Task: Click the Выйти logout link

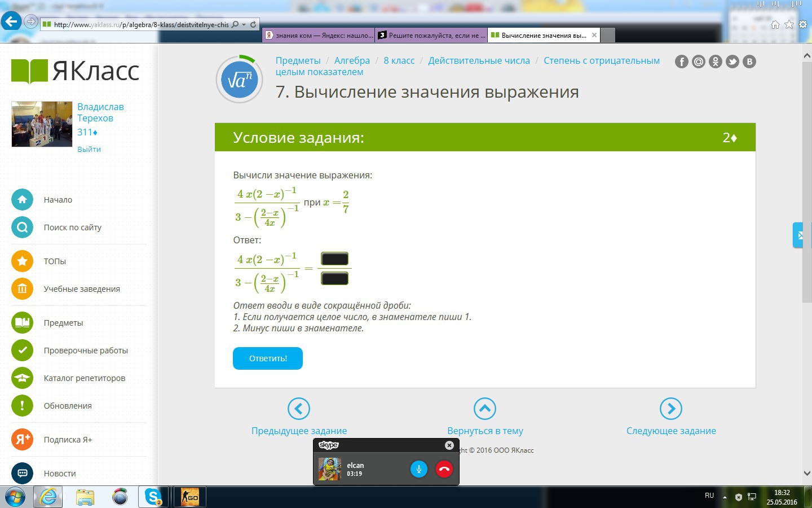Action: (x=89, y=149)
